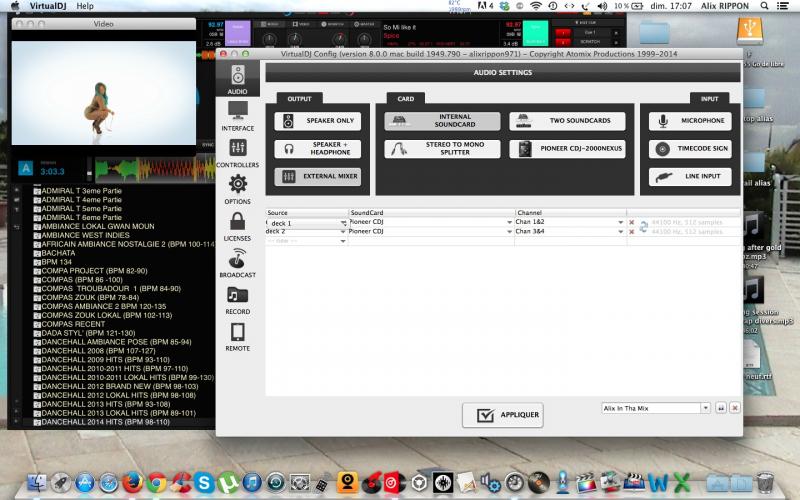
Task: Open Google Chrome from the dock
Action: 157,482
